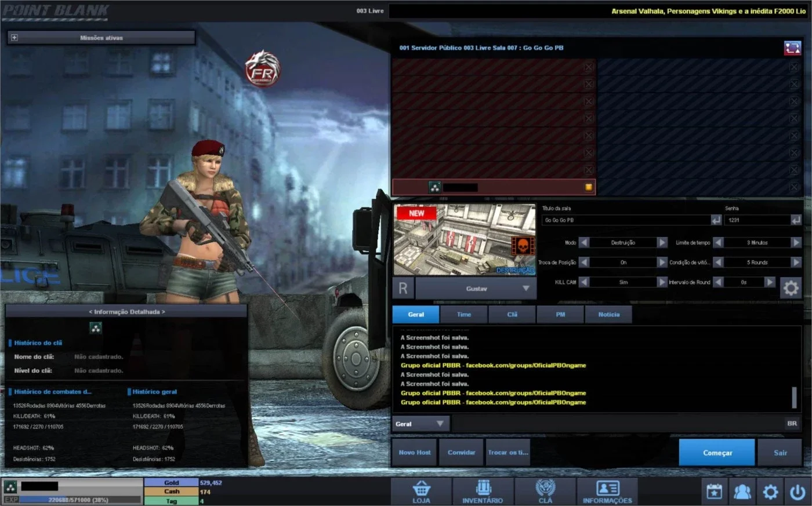The image size is (812, 506).
Task: Open the friends list icon
Action: point(742,492)
